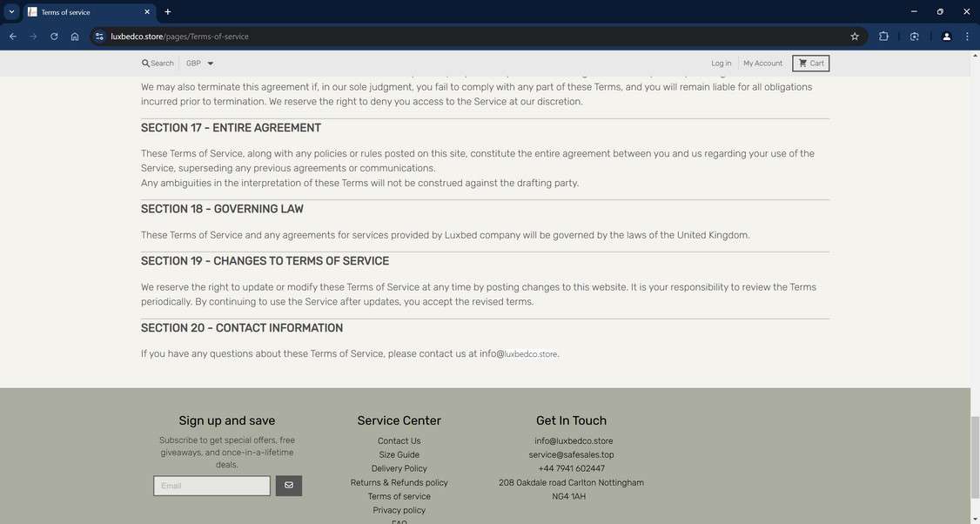The width and height of the screenshot is (980, 524).
Task: Open Size Guide footer link
Action: coord(399,454)
